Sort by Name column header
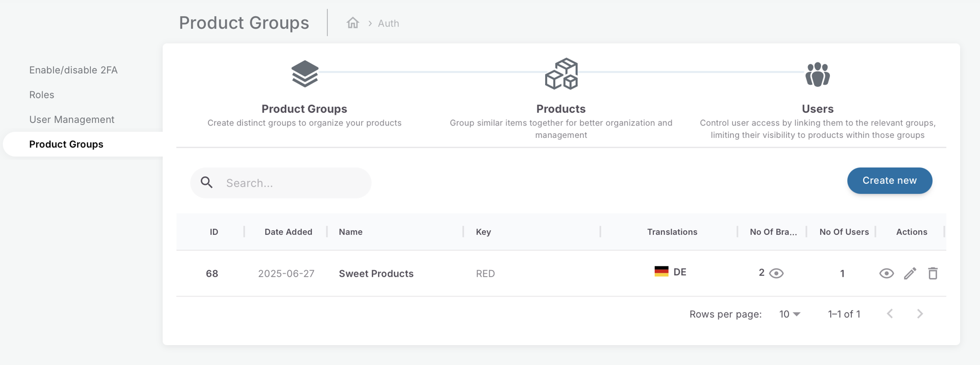Image resolution: width=980 pixels, height=365 pixels. pyautogui.click(x=351, y=232)
